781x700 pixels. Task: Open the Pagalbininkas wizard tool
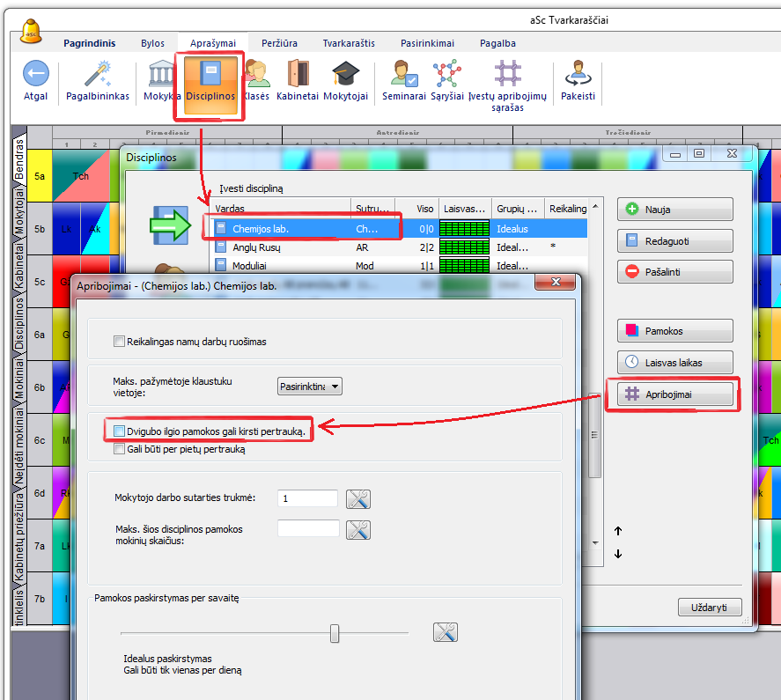[98, 74]
